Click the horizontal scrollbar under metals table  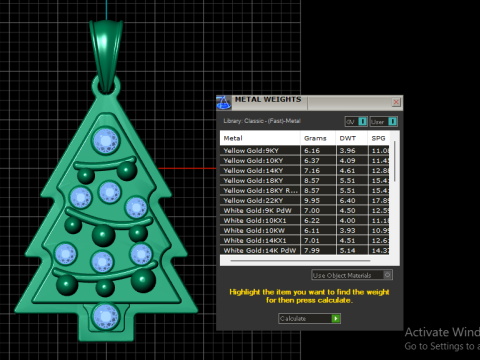click(x=300, y=261)
